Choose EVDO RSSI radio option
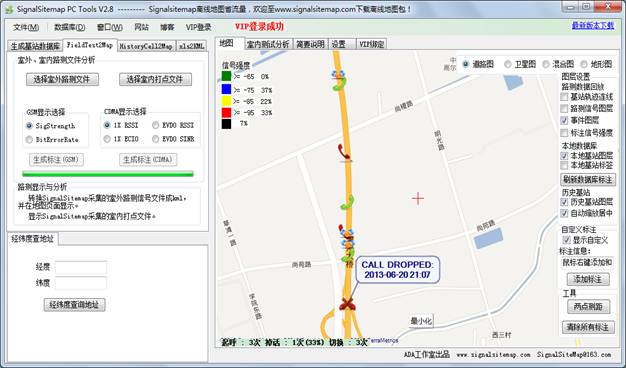 tap(156, 125)
